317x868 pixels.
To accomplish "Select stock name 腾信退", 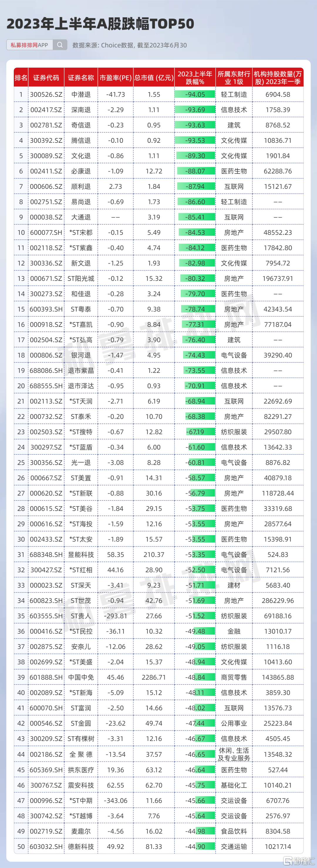I will [x=81, y=140].
